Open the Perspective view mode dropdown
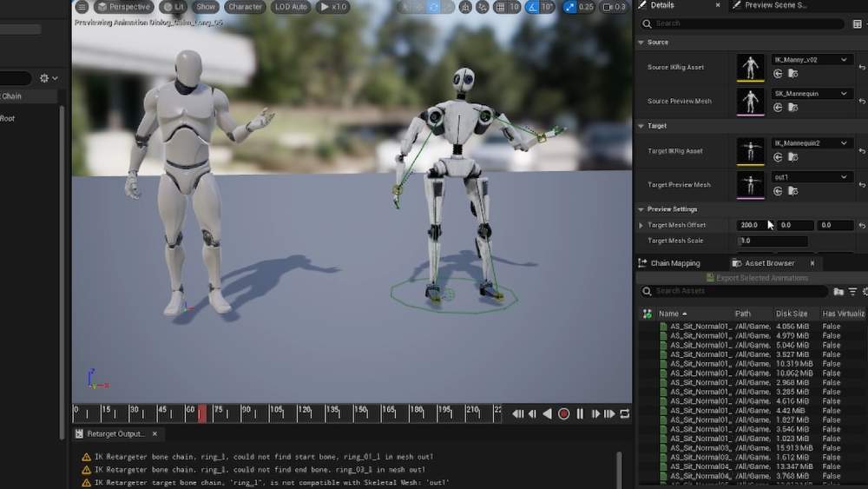Screen dimensions: 868x489 coord(122,7)
